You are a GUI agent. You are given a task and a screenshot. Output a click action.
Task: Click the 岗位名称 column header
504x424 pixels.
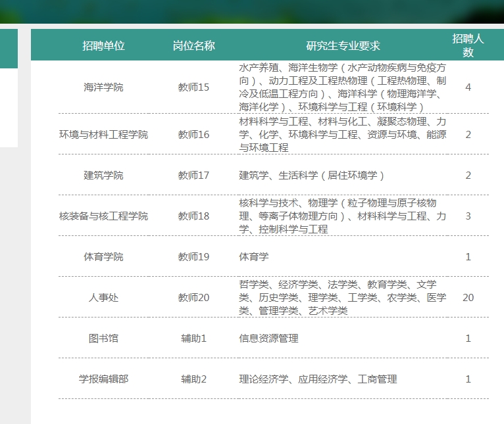pyautogui.click(x=193, y=45)
